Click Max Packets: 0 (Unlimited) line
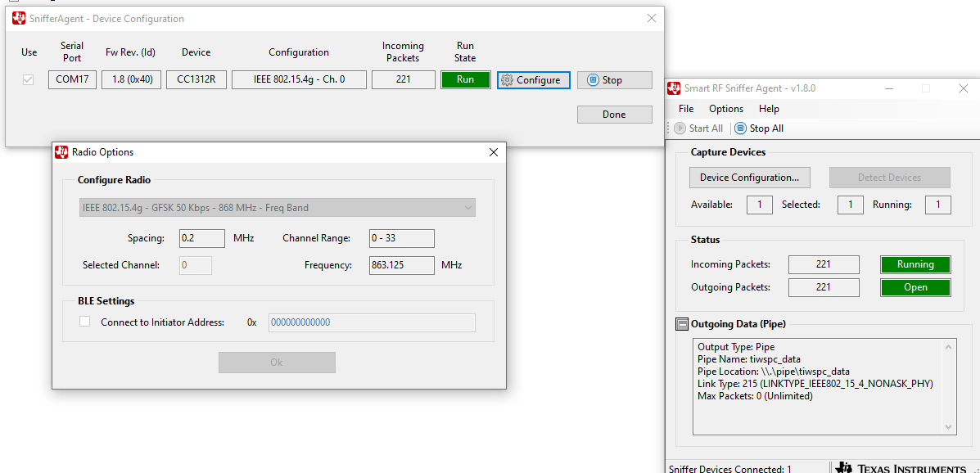Image resolution: width=980 pixels, height=473 pixels. [x=755, y=396]
